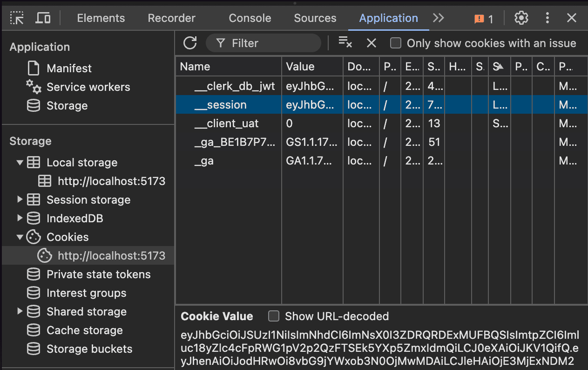The width and height of the screenshot is (588, 370).
Task: Click the clear all cookies icon
Action: tap(345, 43)
